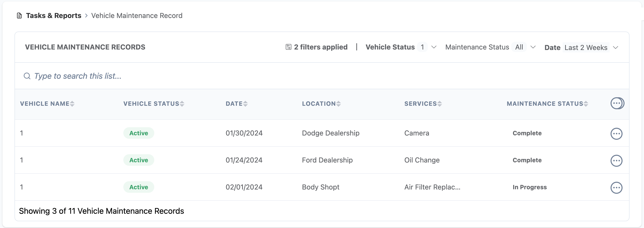Screen dimensions: 644x228
Task: Expand the Maintenance Status filter dropdown
Action: click(533, 47)
